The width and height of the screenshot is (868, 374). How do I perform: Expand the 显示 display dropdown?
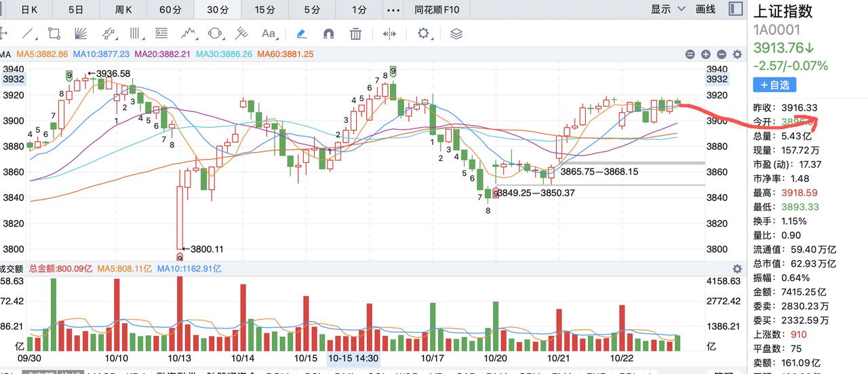[666, 9]
